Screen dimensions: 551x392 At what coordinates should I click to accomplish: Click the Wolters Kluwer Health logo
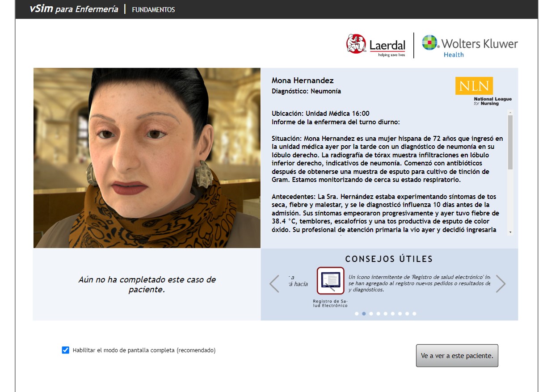470,46
